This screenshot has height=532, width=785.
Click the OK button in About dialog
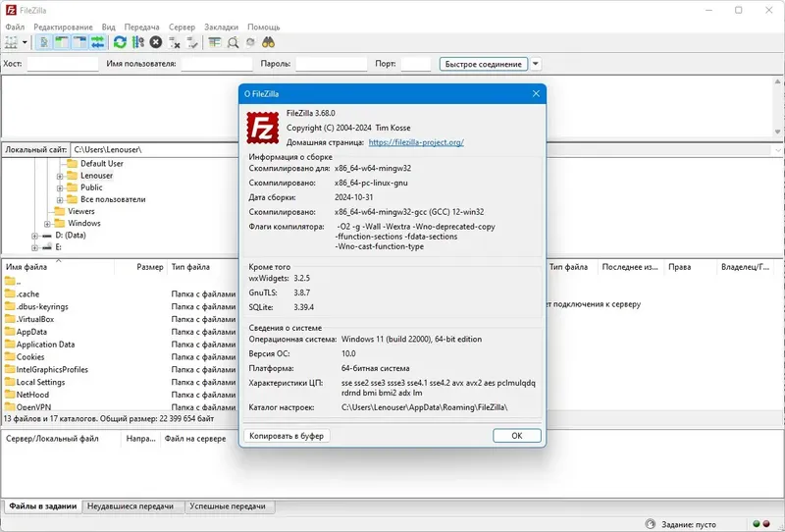coord(517,436)
